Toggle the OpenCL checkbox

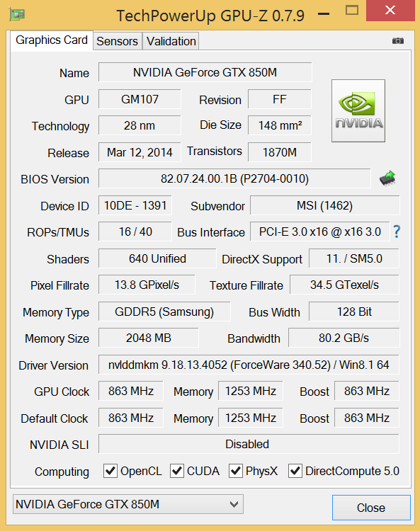point(110,471)
